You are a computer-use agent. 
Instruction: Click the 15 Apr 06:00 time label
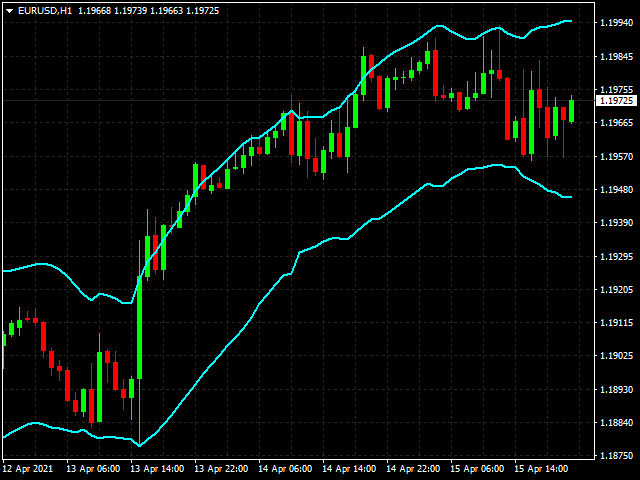[478, 469]
